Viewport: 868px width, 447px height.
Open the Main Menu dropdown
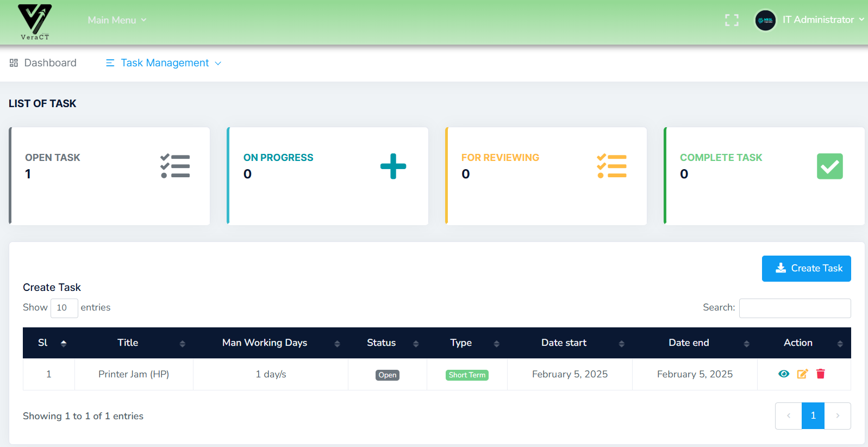click(x=117, y=20)
